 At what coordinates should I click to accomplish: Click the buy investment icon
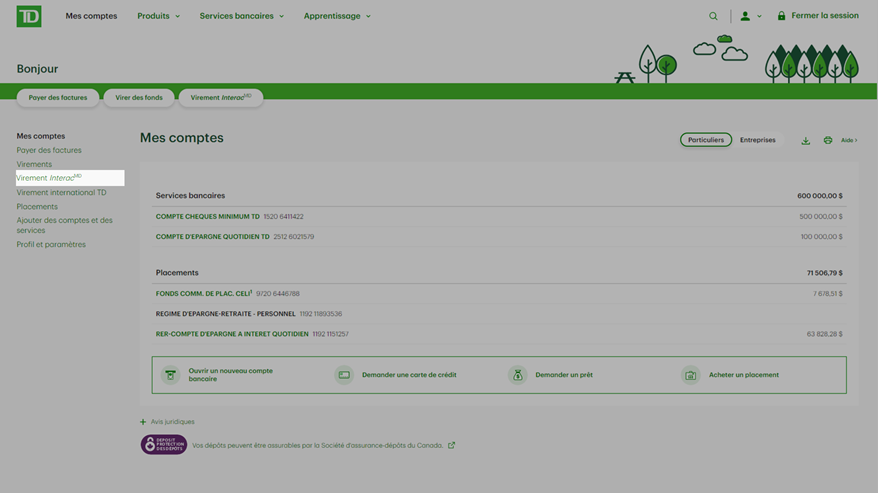[690, 375]
